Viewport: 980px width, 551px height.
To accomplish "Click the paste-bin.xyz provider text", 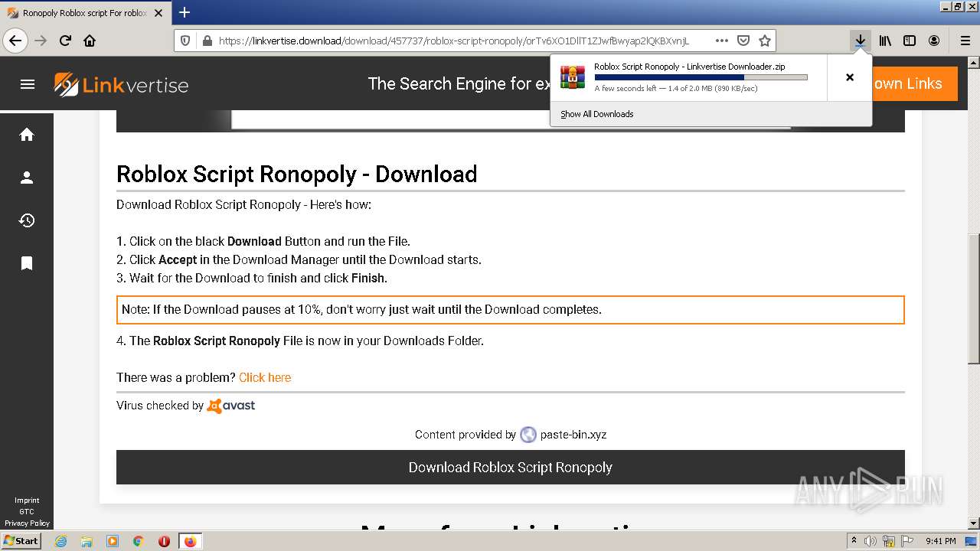I will click(573, 435).
